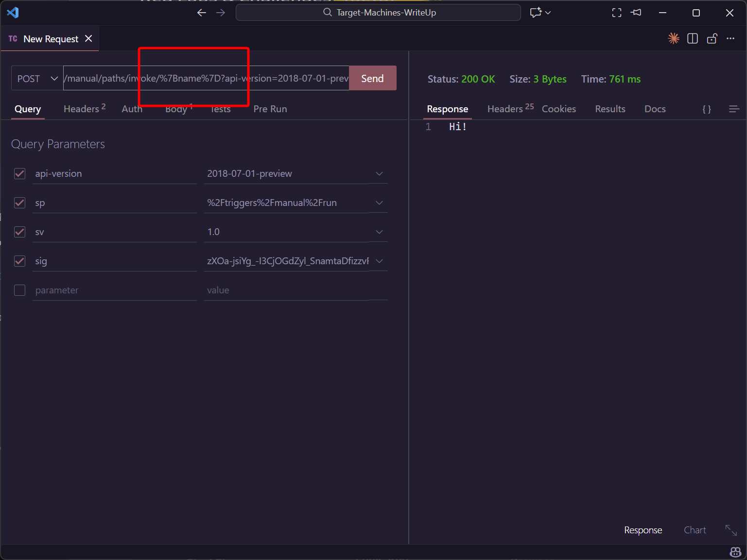The width and height of the screenshot is (747, 560).
Task: Open the POST method dropdown
Action: (x=37, y=79)
